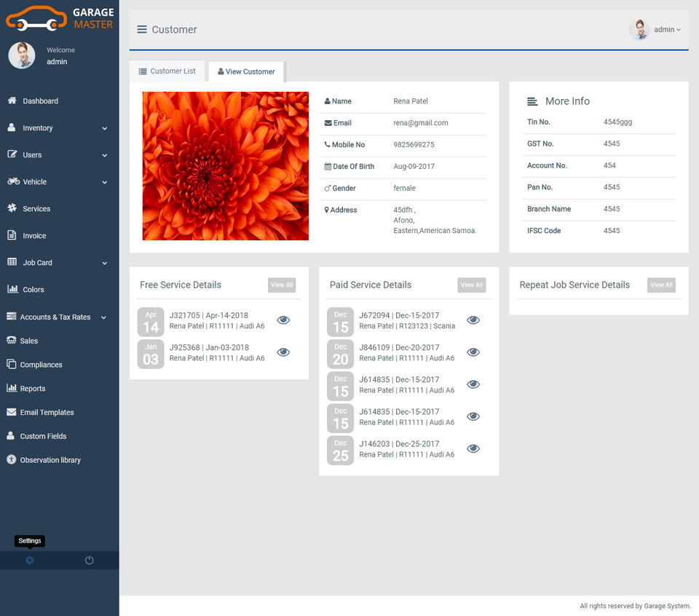Viewport: 699px width, 616px height.
Task: Click View All for Repeat Job Service Details
Action: [x=661, y=285]
